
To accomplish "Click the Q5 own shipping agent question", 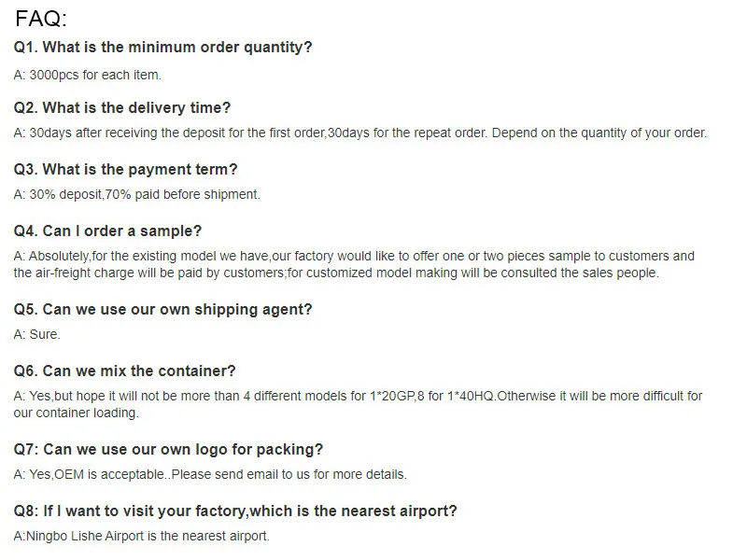I will tap(163, 309).
